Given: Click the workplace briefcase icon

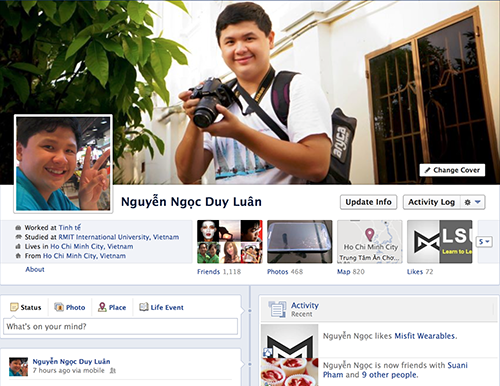Looking at the screenshot, I should point(18,228).
